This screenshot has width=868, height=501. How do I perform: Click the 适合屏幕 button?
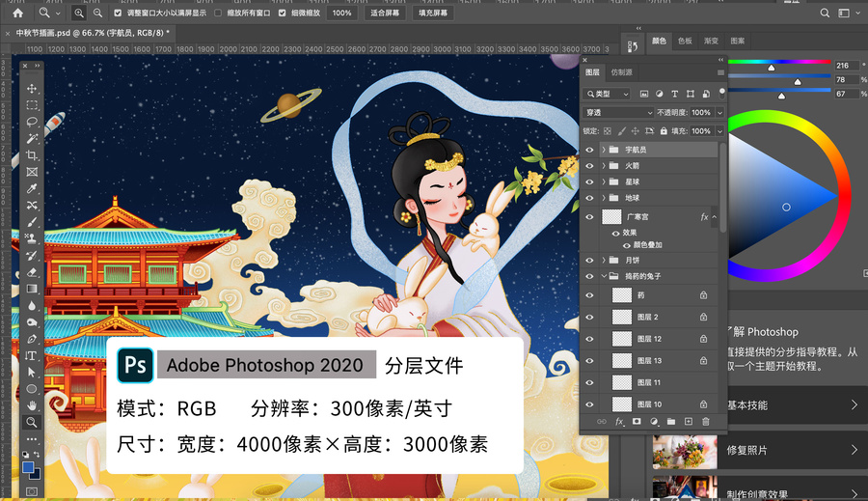click(385, 13)
